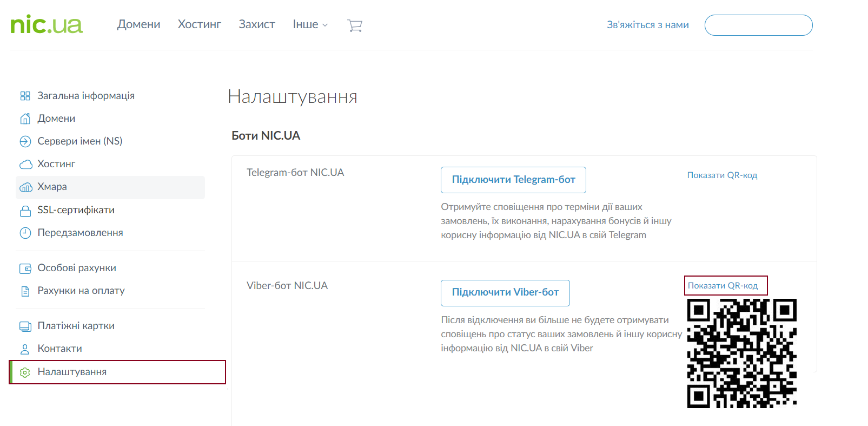Click the Контакти person icon

tap(25, 349)
